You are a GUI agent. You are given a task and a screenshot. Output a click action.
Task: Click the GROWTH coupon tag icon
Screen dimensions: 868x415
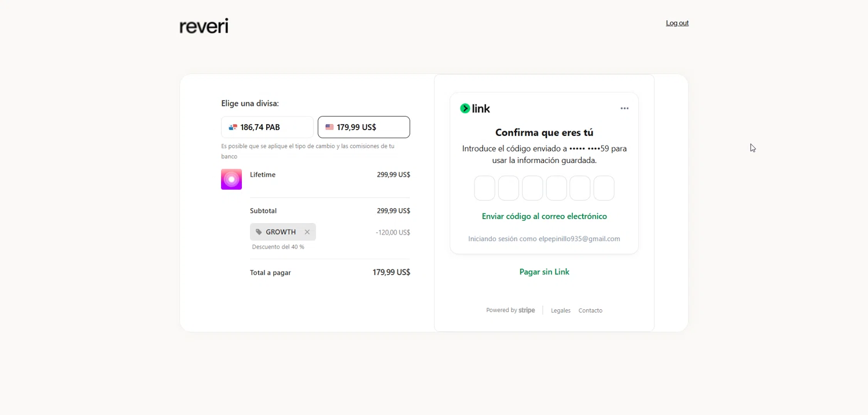pyautogui.click(x=259, y=232)
